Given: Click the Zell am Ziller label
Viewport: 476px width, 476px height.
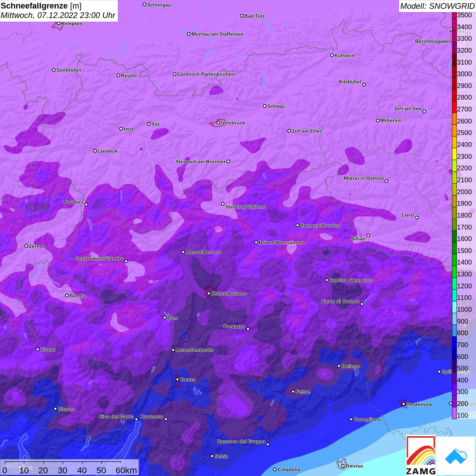Looking at the screenshot, I should coord(307,131).
